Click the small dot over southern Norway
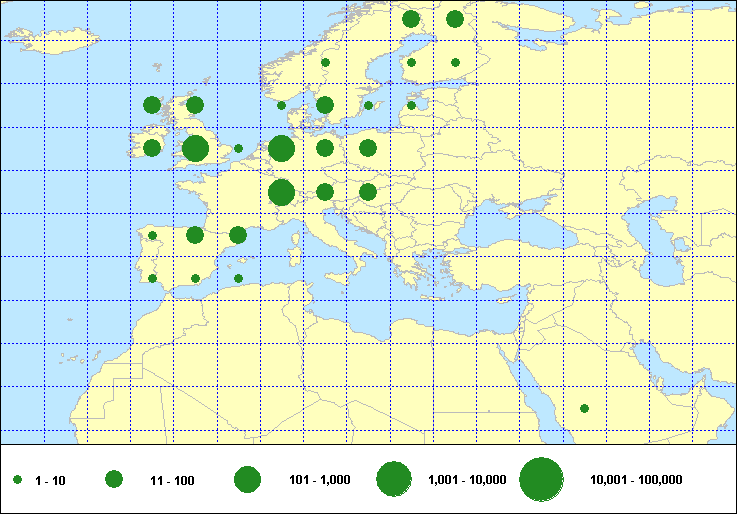 [x=325, y=63]
